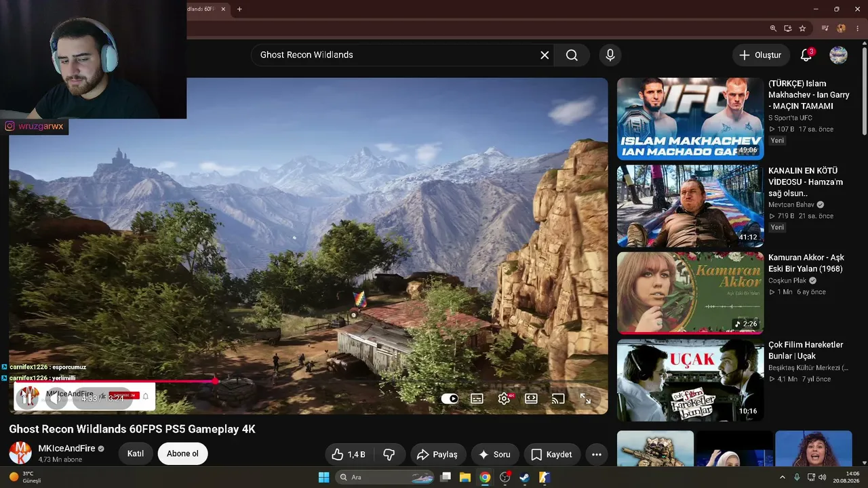The image size is (868, 488).
Task: Cast the video to a TV
Action: tap(558, 399)
